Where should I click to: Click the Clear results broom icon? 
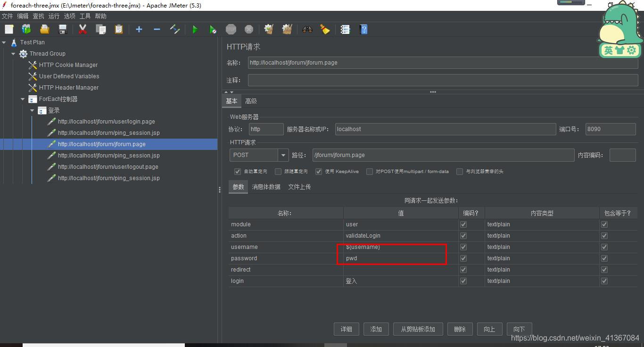269,29
